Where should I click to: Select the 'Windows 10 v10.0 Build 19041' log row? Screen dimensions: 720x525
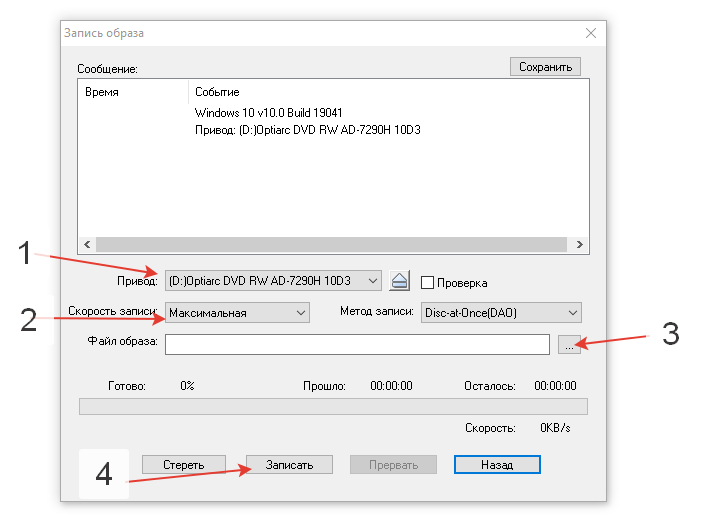coord(269,113)
